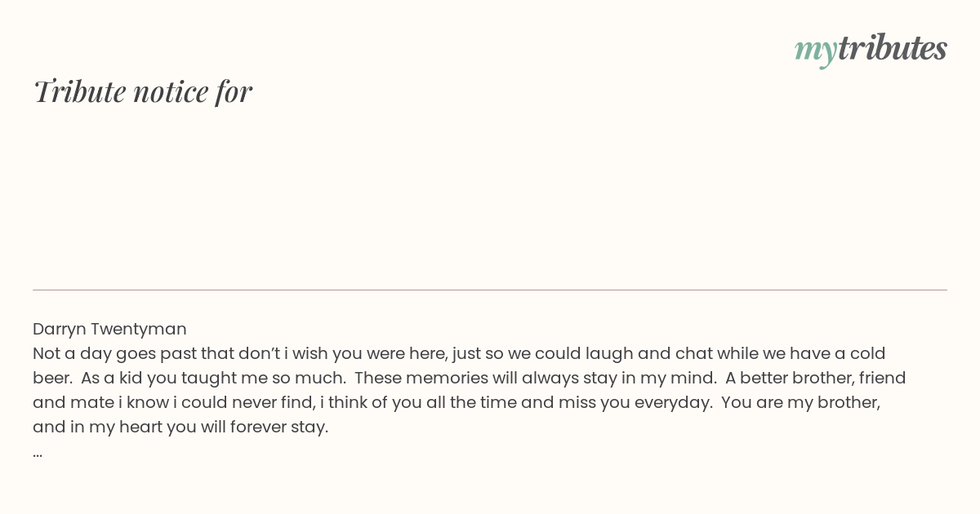
Task: Click the horizontal divider line
Action: 490,290
